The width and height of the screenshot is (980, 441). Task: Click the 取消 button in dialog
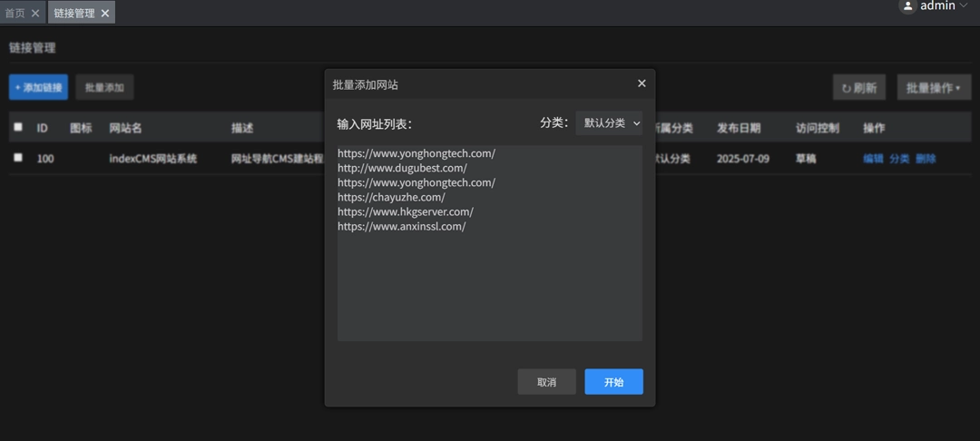coord(546,382)
